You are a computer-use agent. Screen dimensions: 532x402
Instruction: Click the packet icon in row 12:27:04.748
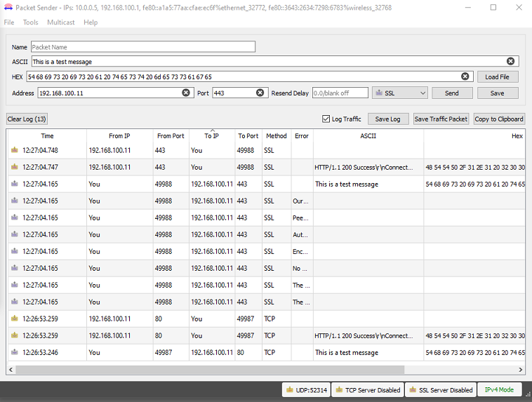(x=14, y=149)
